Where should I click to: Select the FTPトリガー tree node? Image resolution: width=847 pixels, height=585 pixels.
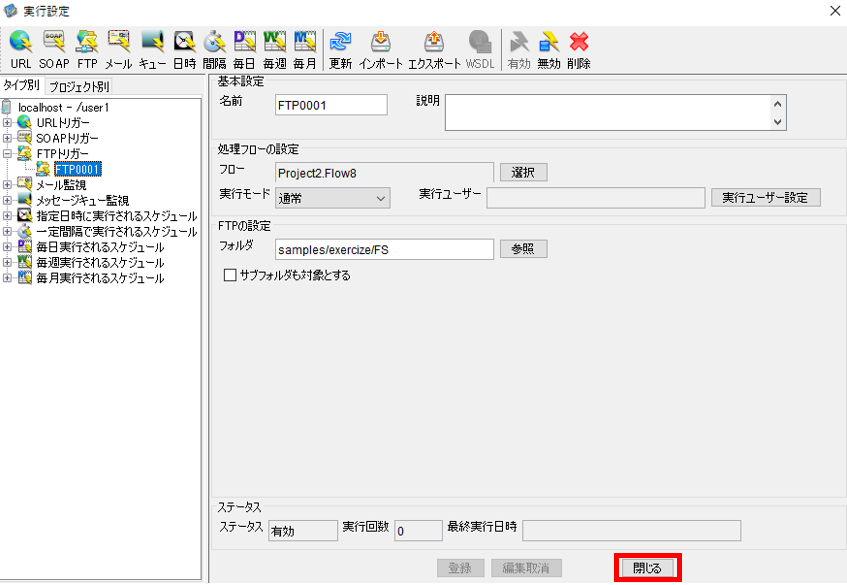coord(62,154)
